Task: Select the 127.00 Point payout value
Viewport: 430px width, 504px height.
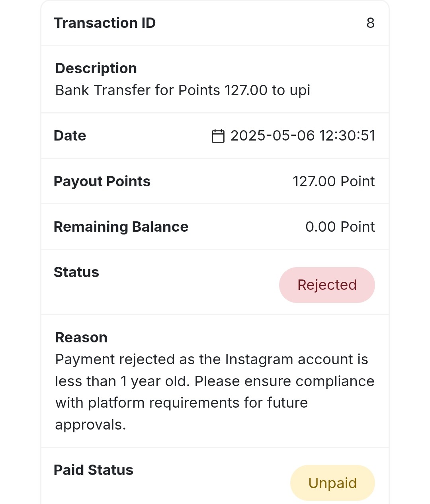Action: point(334,182)
